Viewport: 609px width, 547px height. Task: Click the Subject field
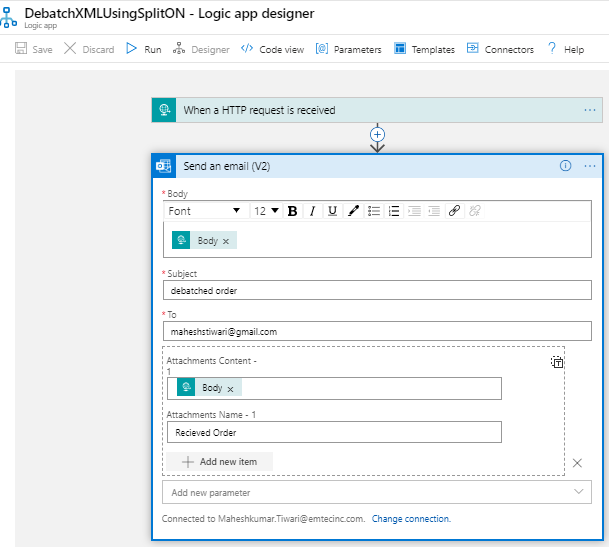pos(377,290)
